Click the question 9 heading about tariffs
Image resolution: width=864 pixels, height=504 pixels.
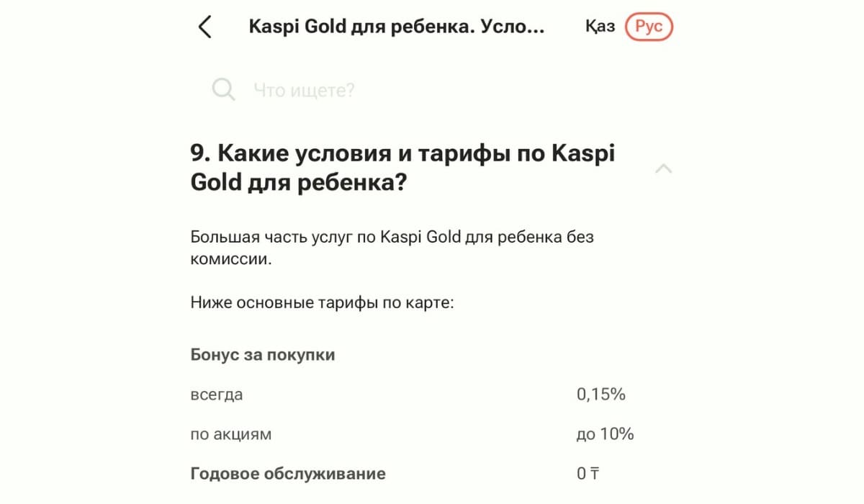[x=402, y=168]
